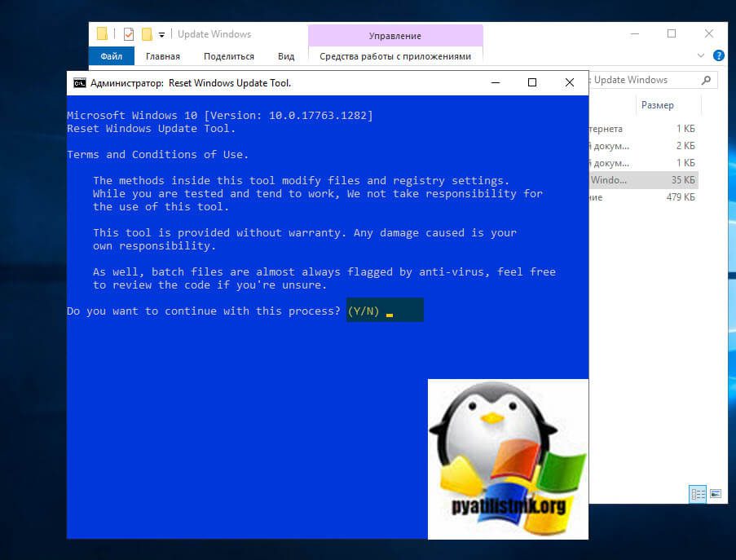Maximize the Update Windows Explorer window
Screen dimensions: 736x560
pyautogui.click(x=672, y=33)
